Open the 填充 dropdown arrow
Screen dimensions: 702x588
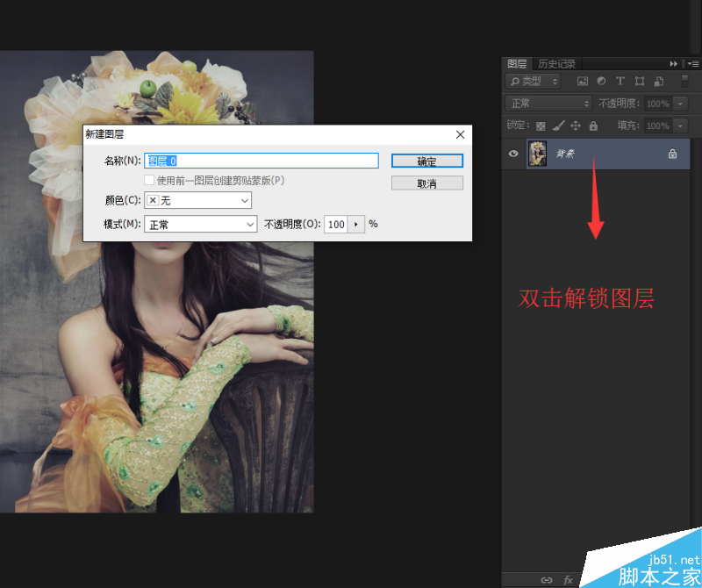[681, 125]
